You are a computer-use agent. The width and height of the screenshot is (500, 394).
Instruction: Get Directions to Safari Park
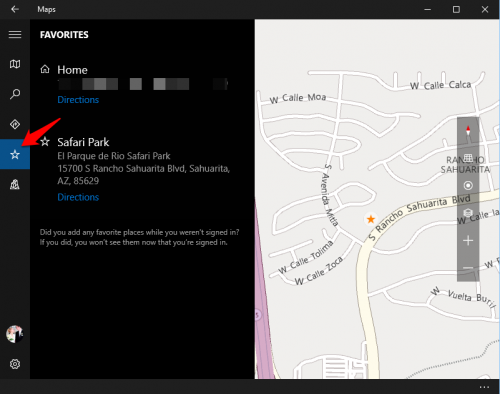tap(78, 197)
